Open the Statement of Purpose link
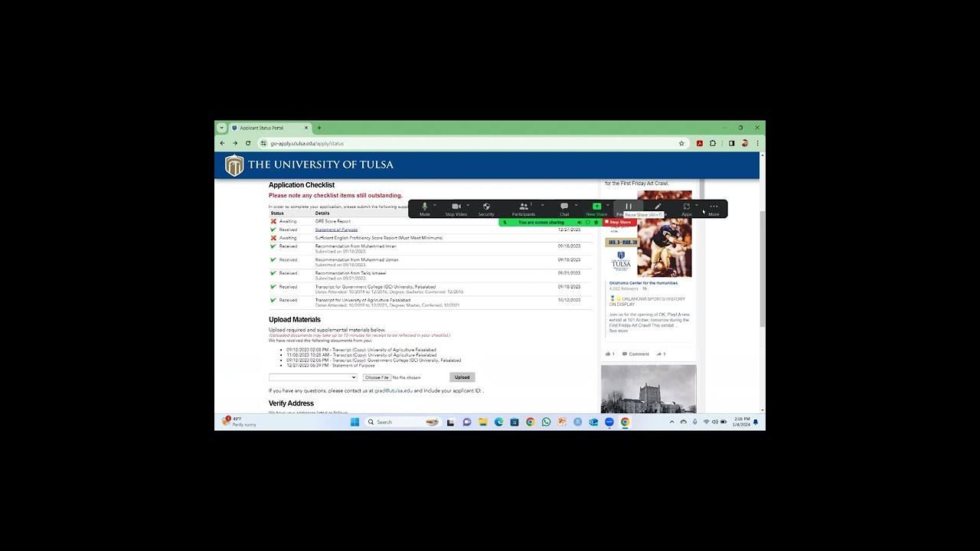 click(x=336, y=230)
